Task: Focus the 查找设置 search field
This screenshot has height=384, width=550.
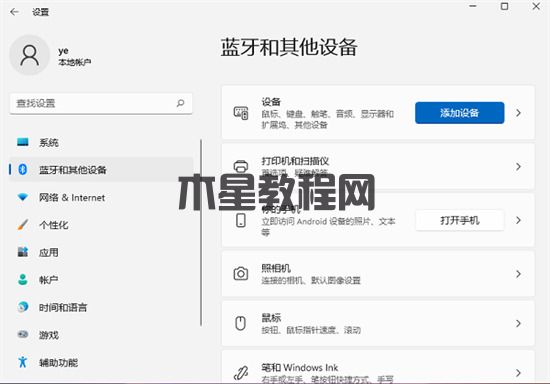Action: tap(101, 103)
